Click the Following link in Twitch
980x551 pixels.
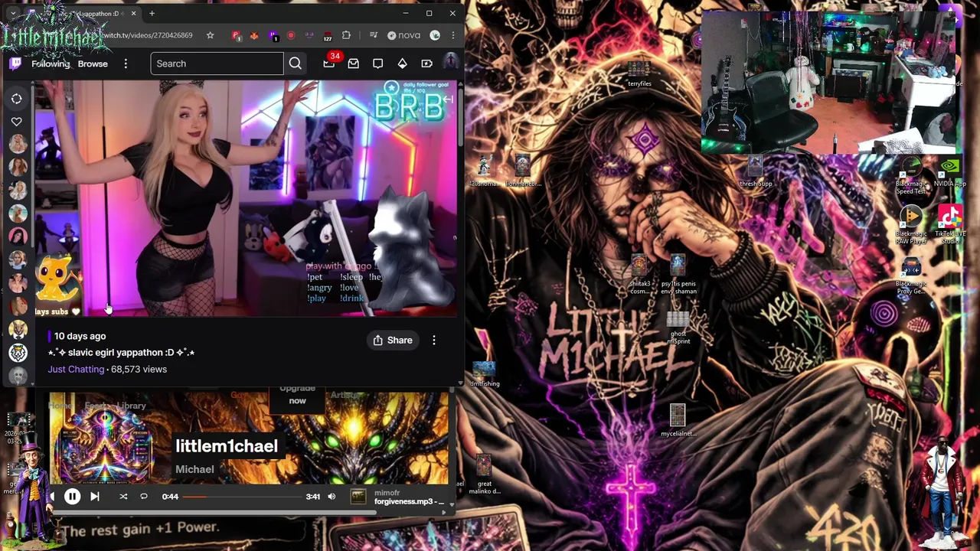click(x=51, y=64)
